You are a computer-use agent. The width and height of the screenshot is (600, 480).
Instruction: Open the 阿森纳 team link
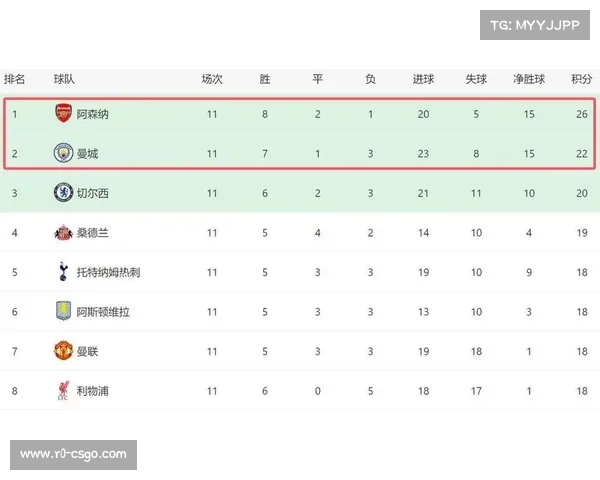point(93,114)
